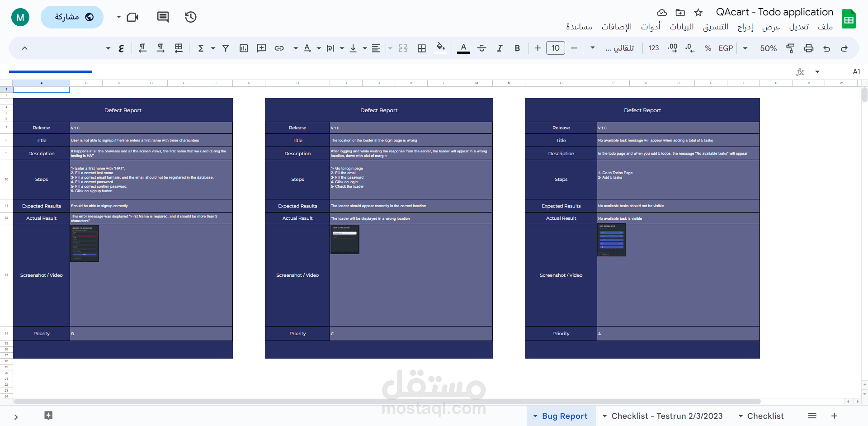Open the البيانات (Data) menu
The width and height of the screenshot is (868, 426).
click(x=681, y=27)
